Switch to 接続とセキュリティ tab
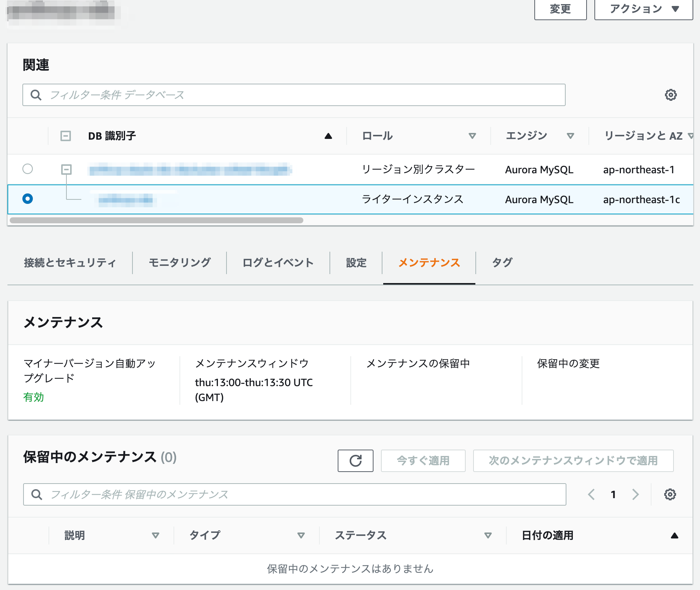 tap(70, 263)
